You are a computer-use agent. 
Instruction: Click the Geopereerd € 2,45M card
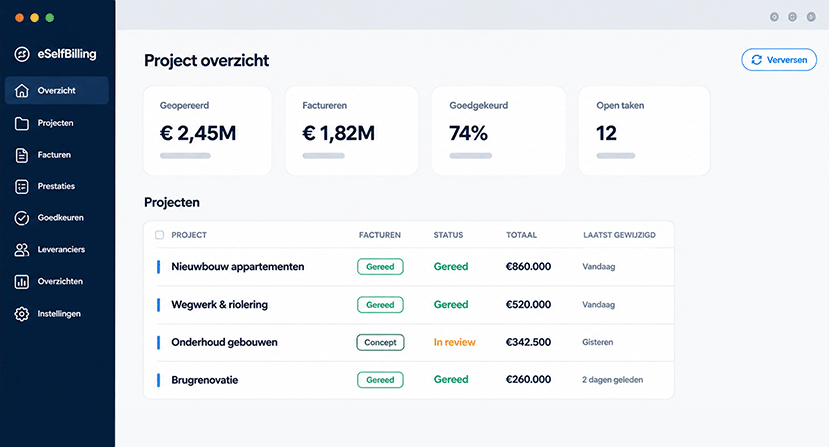[x=207, y=131]
